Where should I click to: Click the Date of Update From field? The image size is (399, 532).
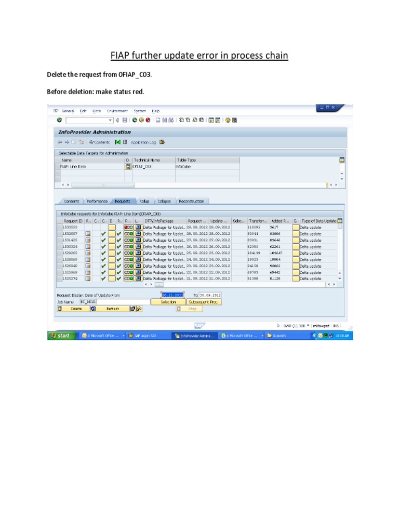tap(172, 295)
